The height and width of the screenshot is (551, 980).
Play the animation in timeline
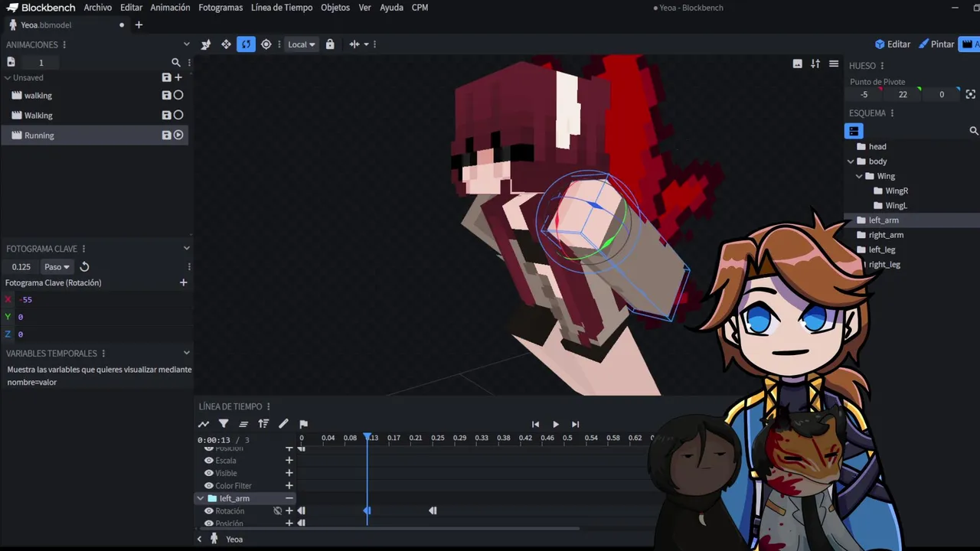pos(555,424)
